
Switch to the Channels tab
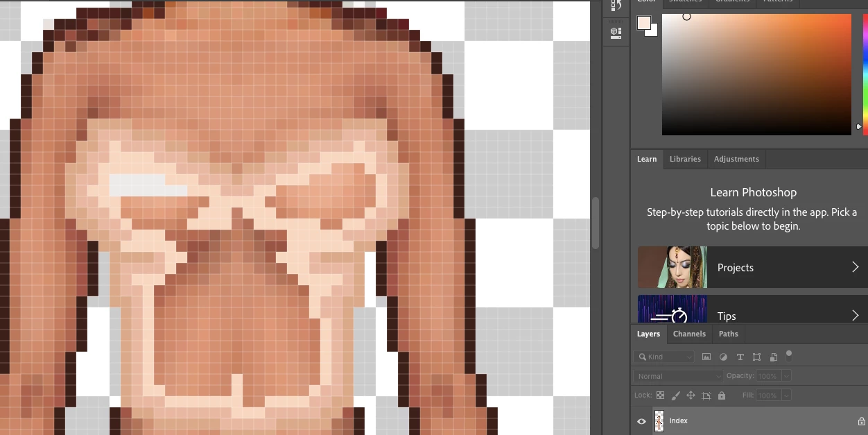pos(689,334)
